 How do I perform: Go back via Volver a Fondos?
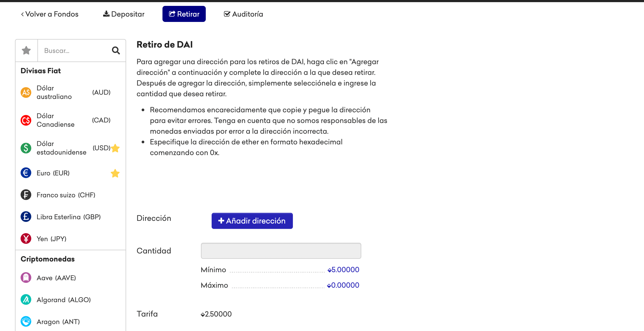coord(50,14)
